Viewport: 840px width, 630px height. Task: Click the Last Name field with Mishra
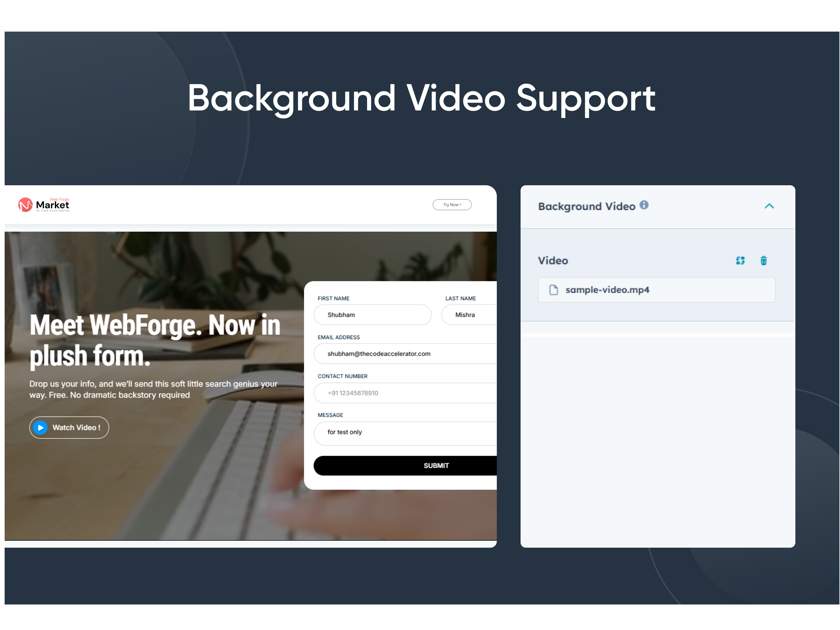coord(469,315)
